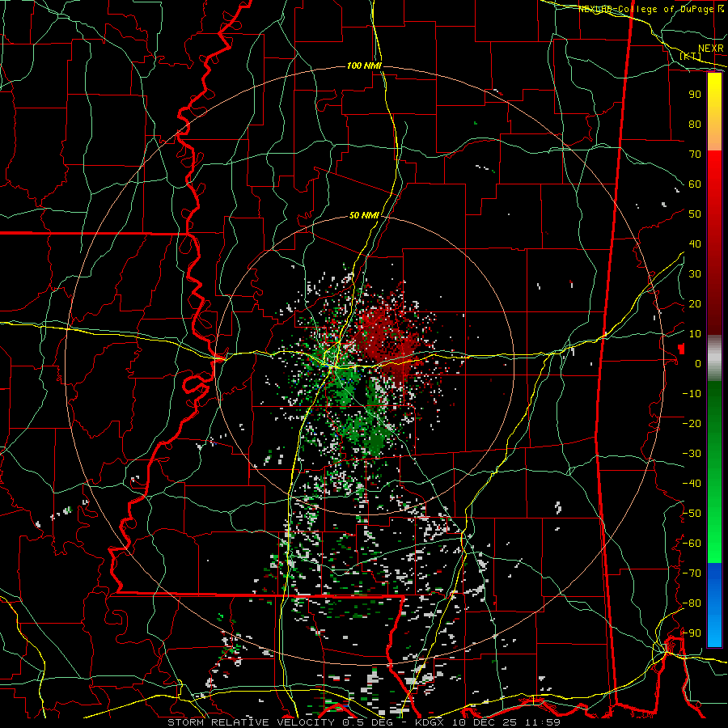728x728 pixels.
Task: Click the (KT) units label above the color bar
Action: click(x=691, y=56)
